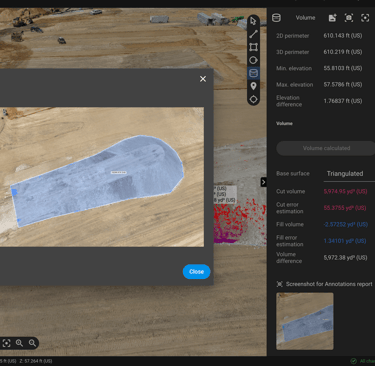Click the Volume calculated button

326,148
